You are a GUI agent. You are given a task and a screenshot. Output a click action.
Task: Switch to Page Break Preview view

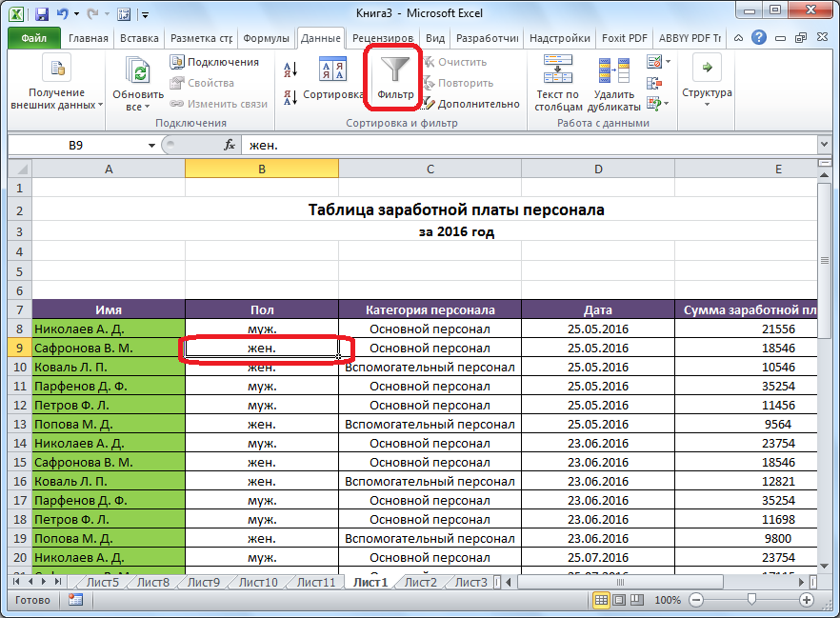coord(639,601)
